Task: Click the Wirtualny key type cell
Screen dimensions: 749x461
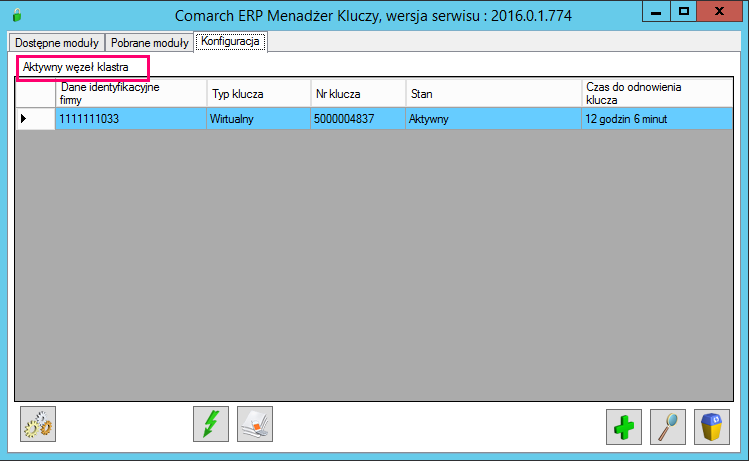Action: click(x=258, y=118)
